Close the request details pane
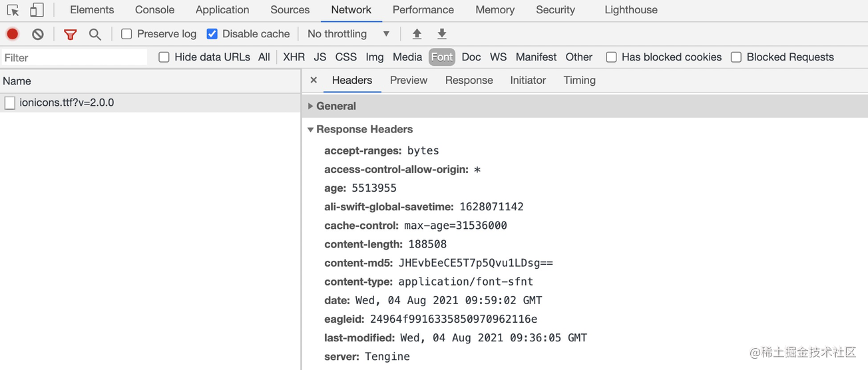Screen dimensions: 868x370 click(314, 80)
